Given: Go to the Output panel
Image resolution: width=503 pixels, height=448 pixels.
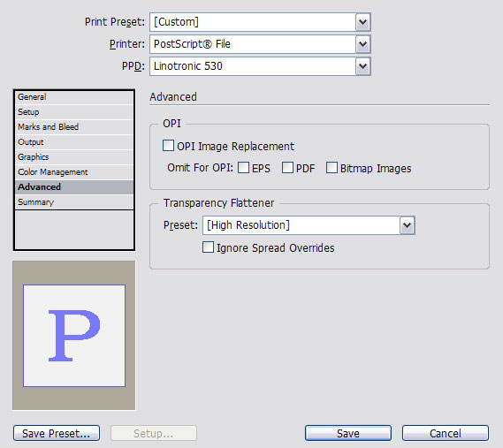Looking at the screenshot, I should pos(74,142).
